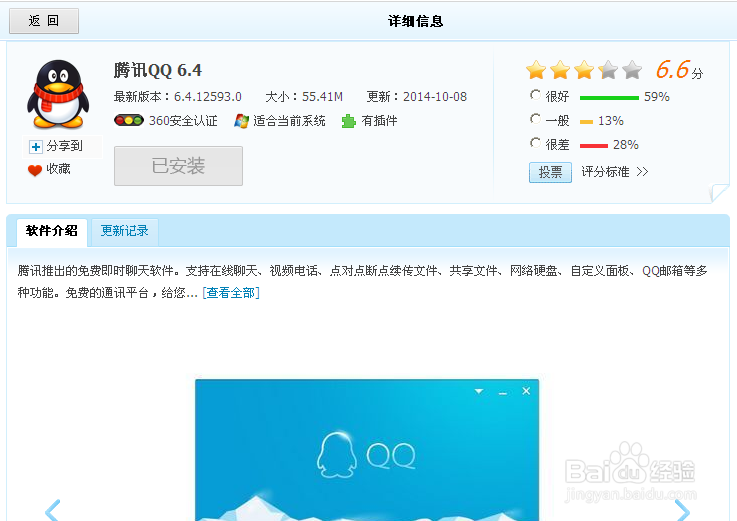The height and width of the screenshot is (521, 737).
Task: Select the 一般 rating radio button
Action: [535, 119]
